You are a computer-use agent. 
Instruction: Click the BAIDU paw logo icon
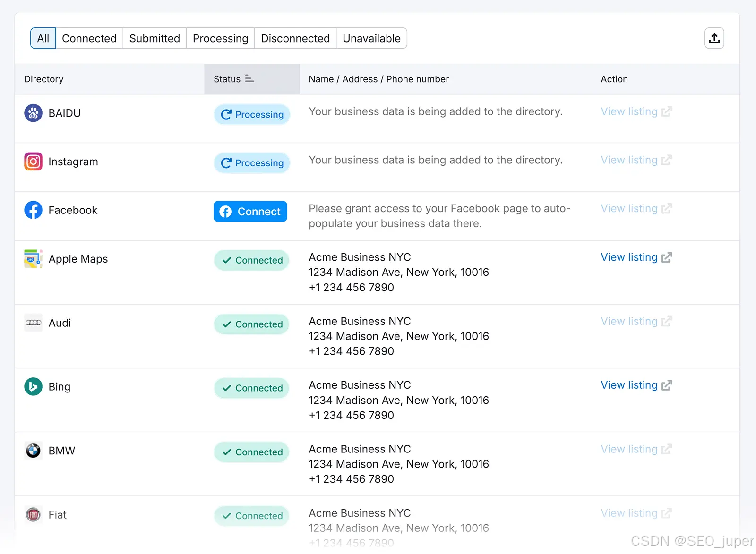pyautogui.click(x=33, y=113)
